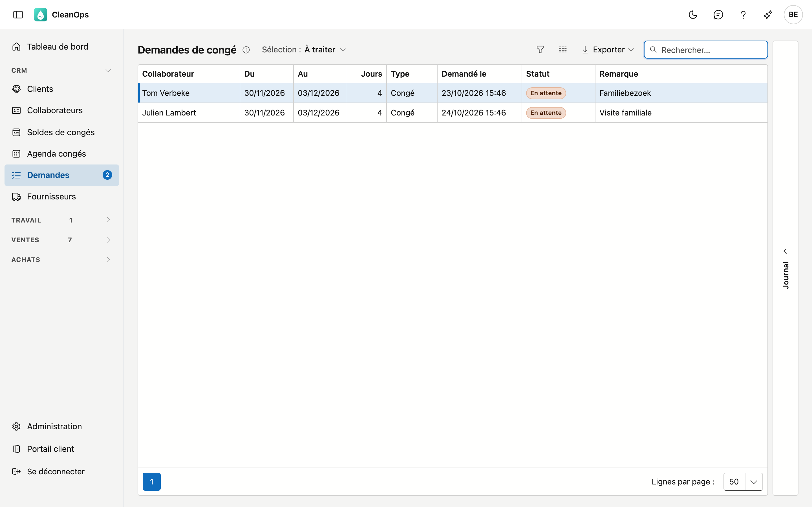Open the column layout grid icon

563,50
